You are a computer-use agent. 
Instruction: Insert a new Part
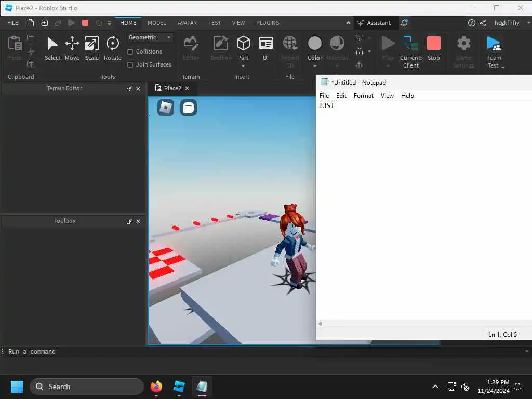coord(243,48)
